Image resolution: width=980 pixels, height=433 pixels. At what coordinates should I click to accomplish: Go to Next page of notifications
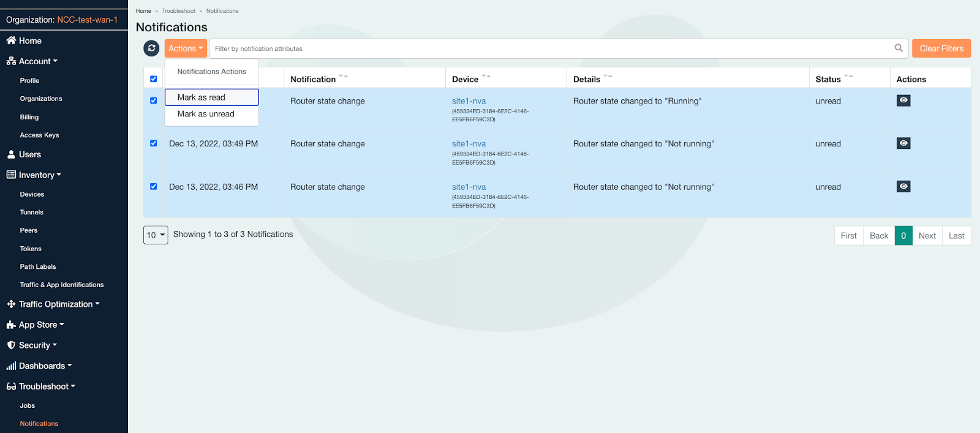pyautogui.click(x=927, y=236)
